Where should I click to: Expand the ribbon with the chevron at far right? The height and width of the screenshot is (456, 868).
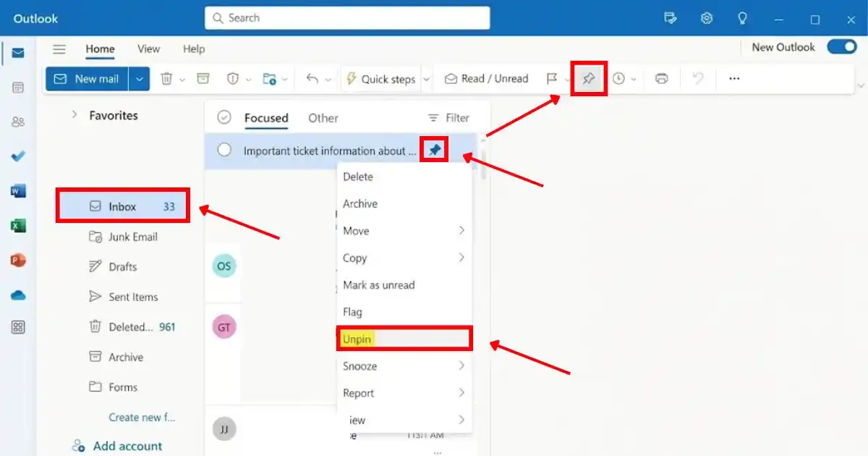pyautogui.click(x=861, y=85)
